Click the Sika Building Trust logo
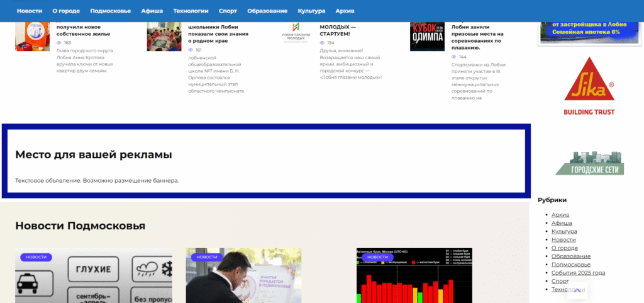 coord(589,86)
